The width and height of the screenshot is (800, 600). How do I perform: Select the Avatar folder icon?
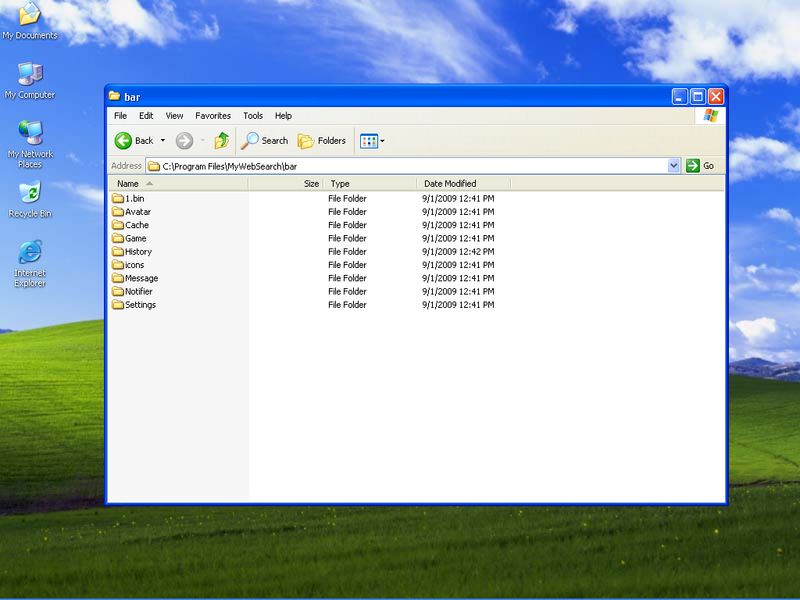tap(118, 212)
